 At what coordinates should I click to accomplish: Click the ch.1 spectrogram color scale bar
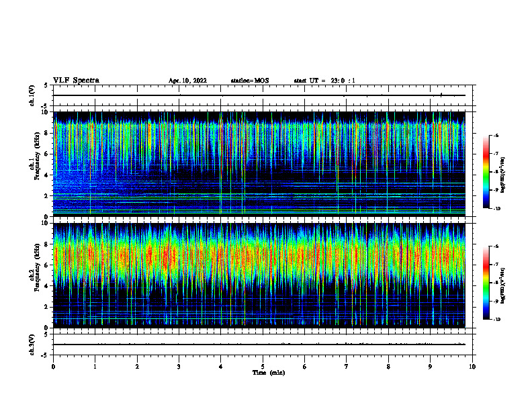[486, 172]
